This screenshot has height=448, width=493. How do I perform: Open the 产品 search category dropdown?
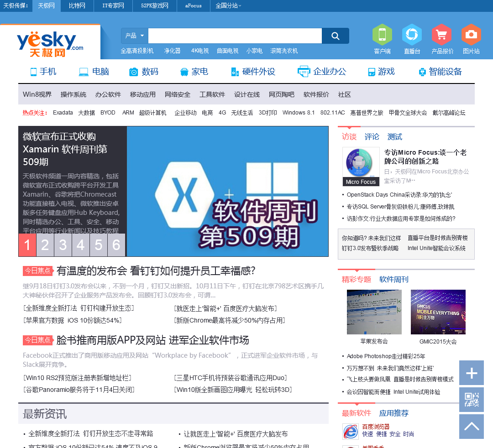[x=135, y=36]
